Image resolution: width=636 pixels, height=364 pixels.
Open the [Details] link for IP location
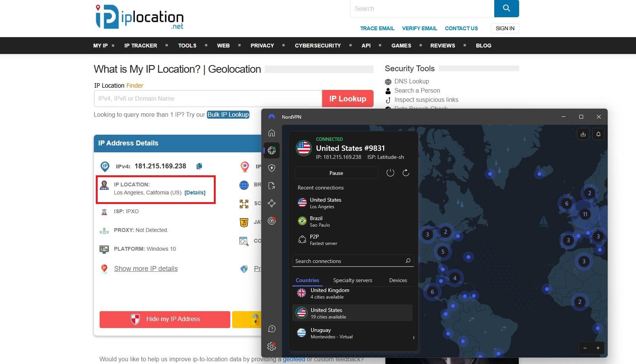[x=195, y=193]
